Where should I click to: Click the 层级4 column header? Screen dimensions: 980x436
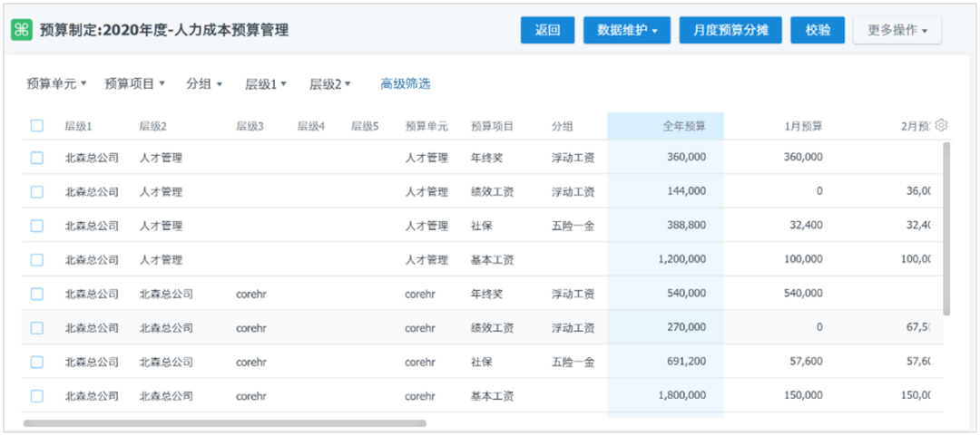(x=310, y=126)
